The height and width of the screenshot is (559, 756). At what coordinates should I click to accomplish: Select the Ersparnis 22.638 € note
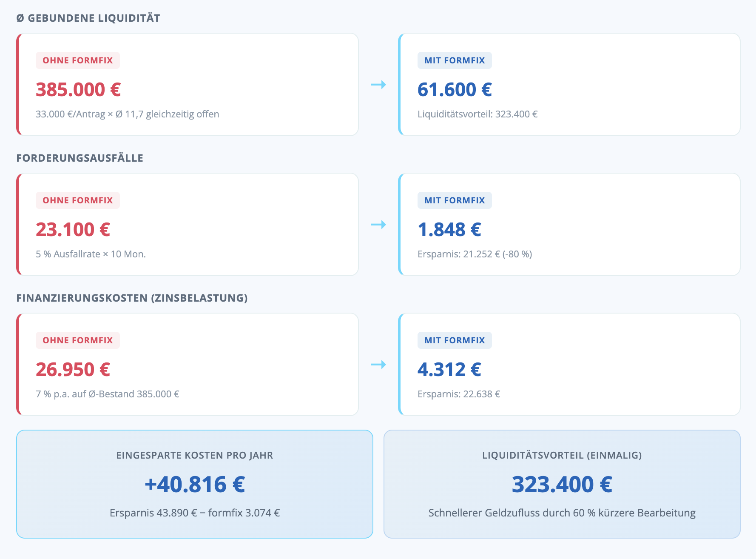click(x=459, y=394)
